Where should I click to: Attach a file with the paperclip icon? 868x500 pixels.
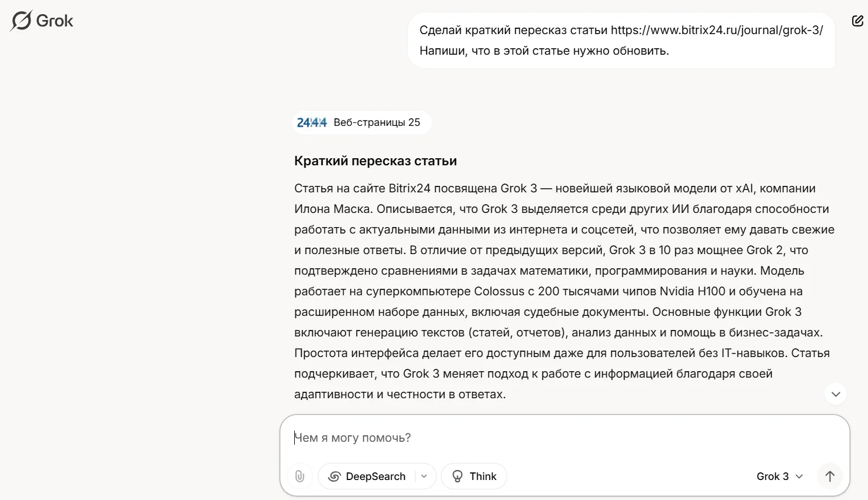click(x=300, y=476)
